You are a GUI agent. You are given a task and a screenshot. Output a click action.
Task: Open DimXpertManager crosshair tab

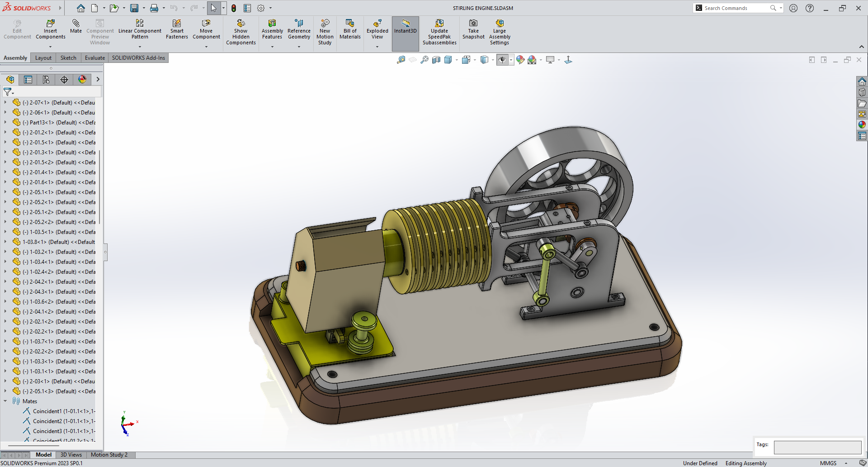[x=64, y=80]
